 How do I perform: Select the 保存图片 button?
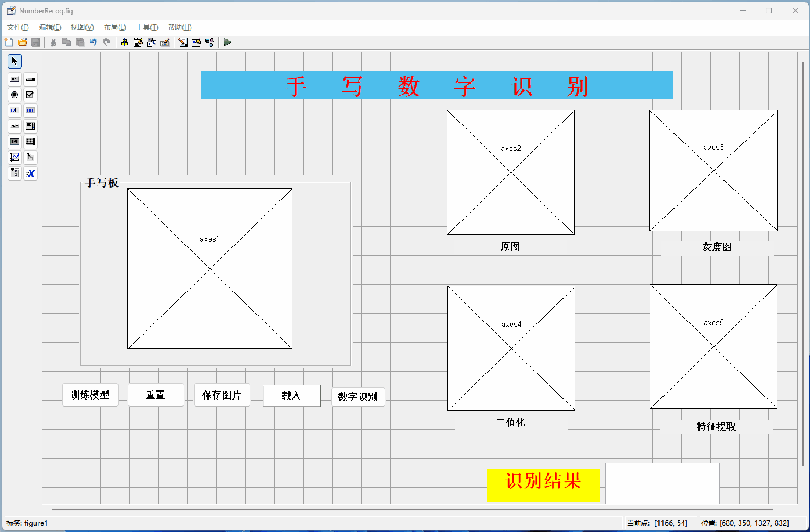(x=222, y=395)
